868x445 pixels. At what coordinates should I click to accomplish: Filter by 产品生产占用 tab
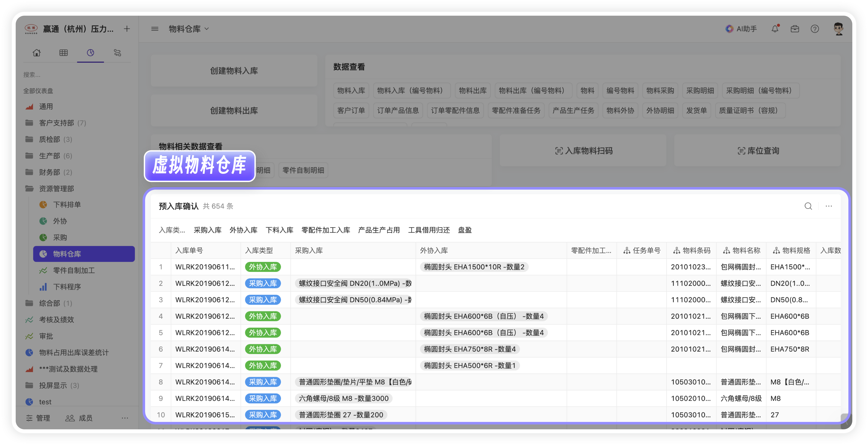coord(379,230)
